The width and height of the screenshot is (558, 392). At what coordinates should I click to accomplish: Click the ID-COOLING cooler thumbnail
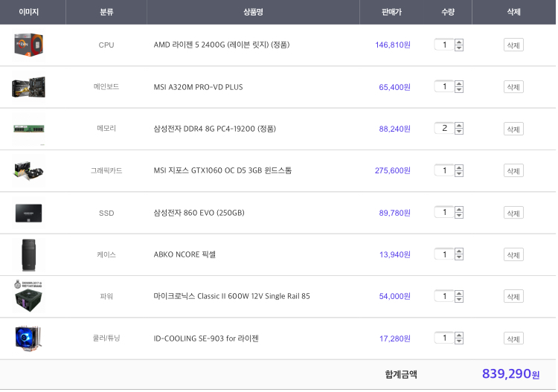(x=28, y=338)
